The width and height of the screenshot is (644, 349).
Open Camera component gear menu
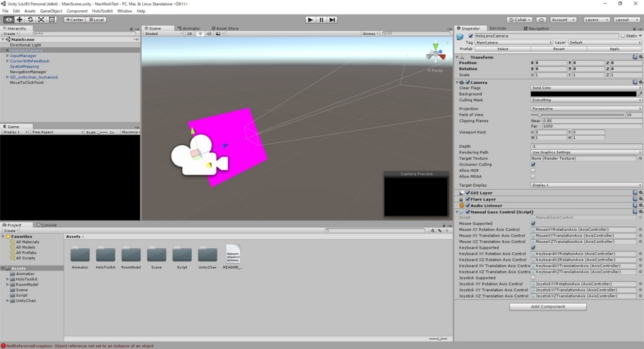[x=641, y=82]
